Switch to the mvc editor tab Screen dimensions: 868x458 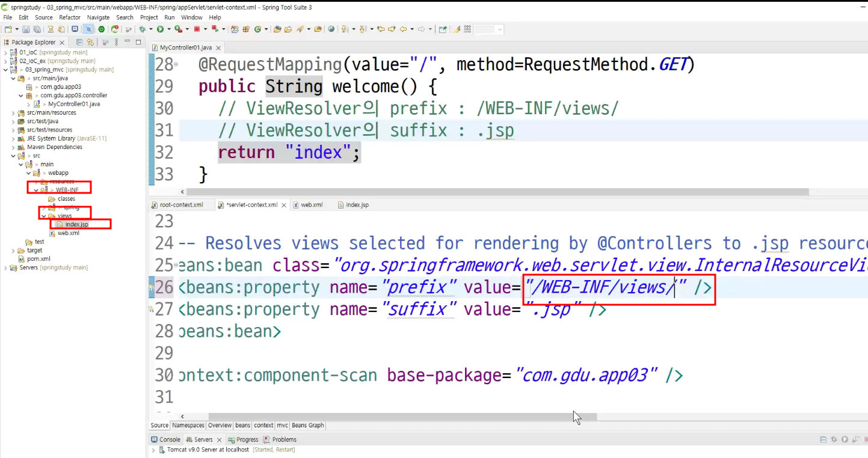[x=282, y=425]
